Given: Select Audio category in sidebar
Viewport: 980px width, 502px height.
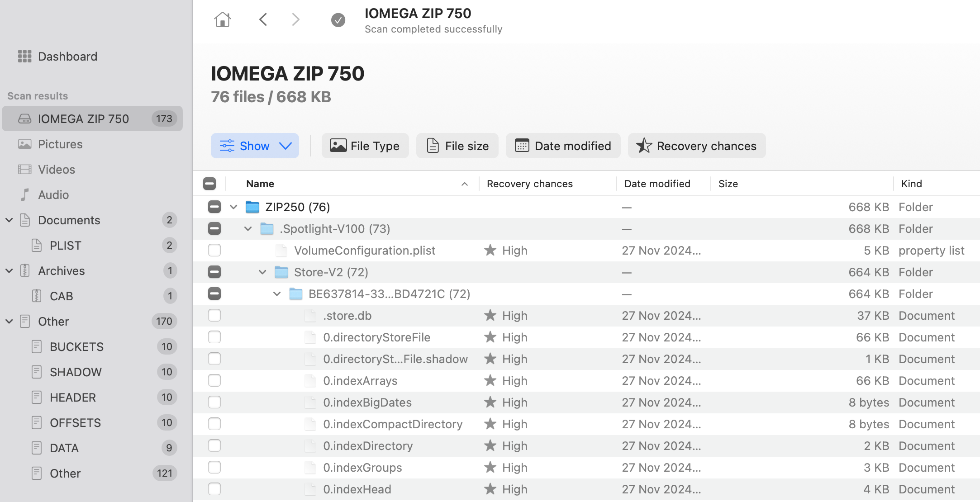Looking at the screenshot, I should [x=53, y=195].
